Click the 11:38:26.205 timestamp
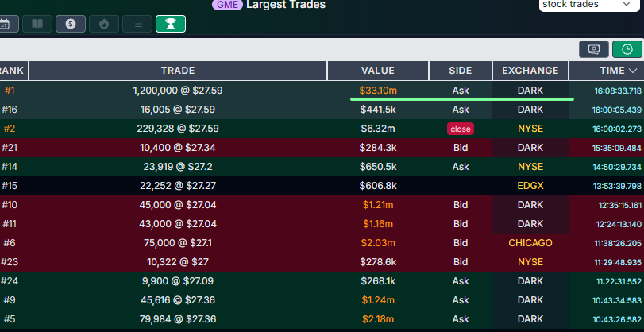The height and width of the screenshot is (332, 644). (x=618, y=243)
